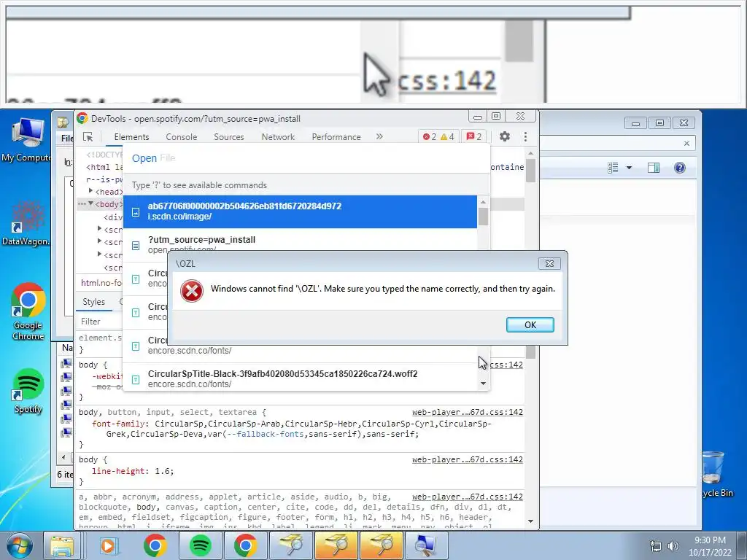Open the Windows Start menu
The height and width of the screenshot is (560, 747).
click(19, 545)
